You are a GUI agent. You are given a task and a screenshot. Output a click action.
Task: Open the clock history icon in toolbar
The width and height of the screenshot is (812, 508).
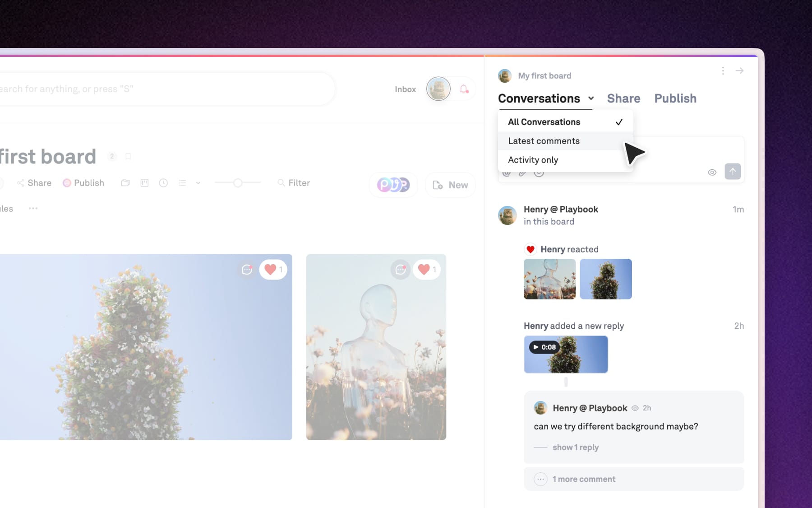point(163,183)
